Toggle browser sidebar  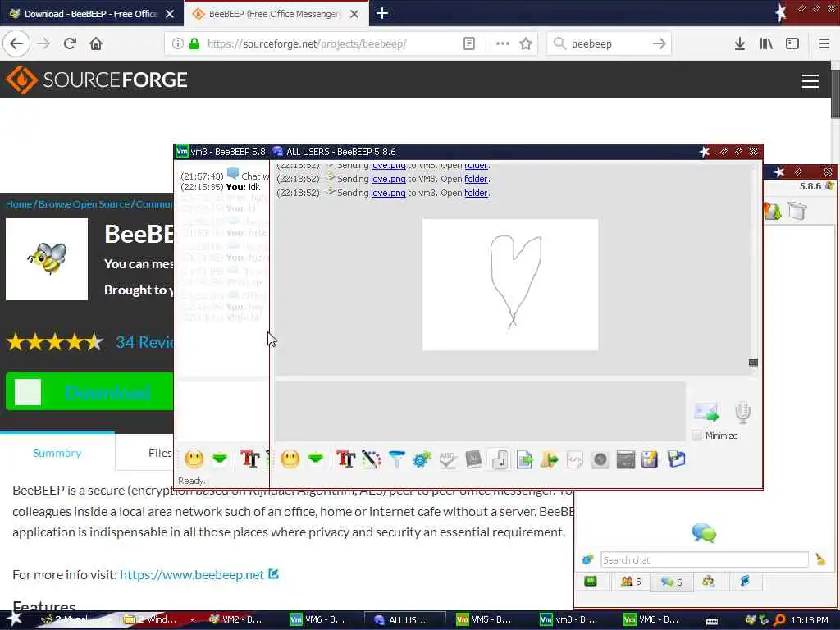[x=792, y=44]
